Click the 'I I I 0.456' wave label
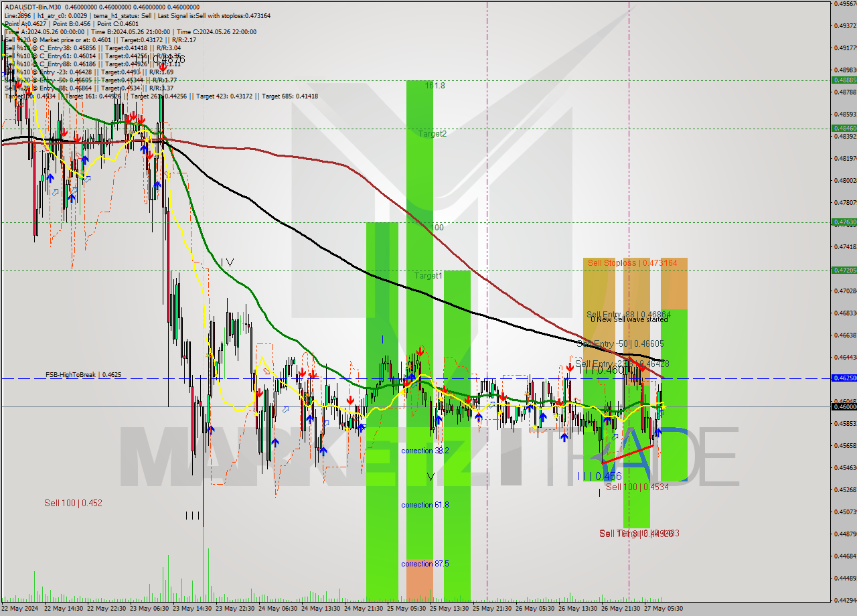Image resolution: width=857 pixels, height=616 pixels. 600,476
